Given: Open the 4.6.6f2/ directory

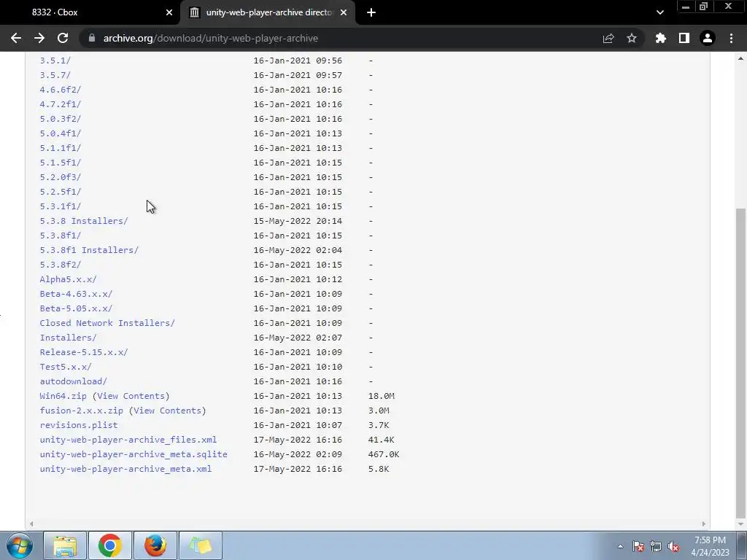Looking at the screenshot, I should point(61,90).
